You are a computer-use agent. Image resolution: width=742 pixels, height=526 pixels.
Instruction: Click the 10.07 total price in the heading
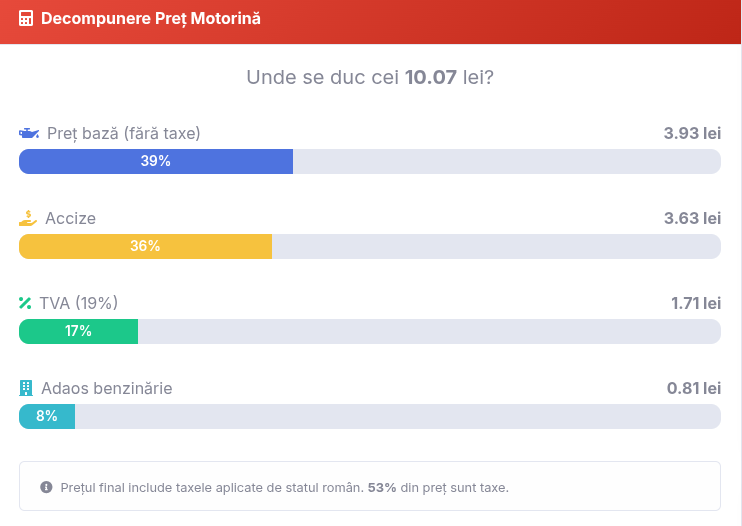(431, 77)
